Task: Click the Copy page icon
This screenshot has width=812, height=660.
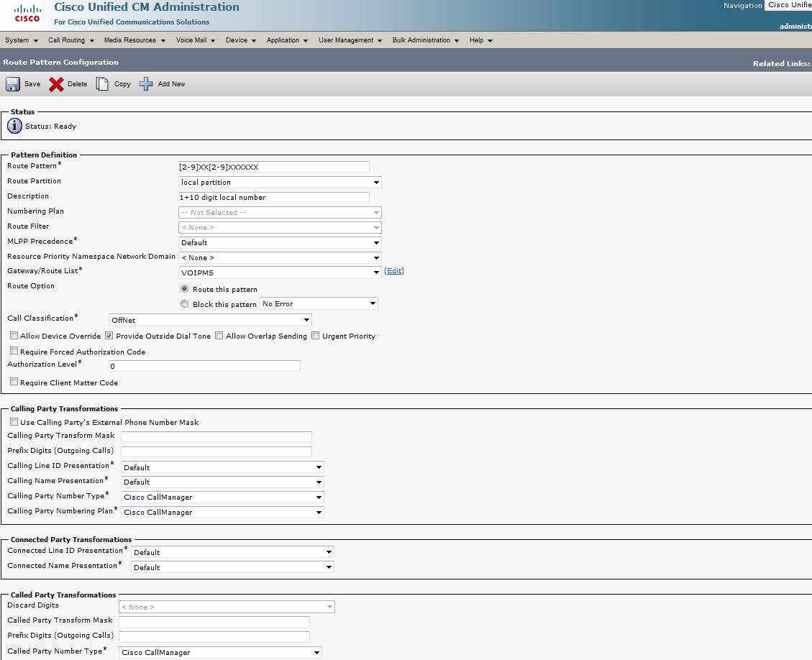Action: (x=103, y=84)
